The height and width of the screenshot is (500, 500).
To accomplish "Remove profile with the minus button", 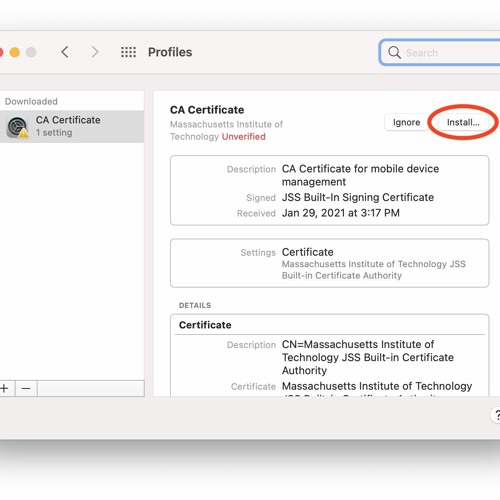I will point(26,388).
